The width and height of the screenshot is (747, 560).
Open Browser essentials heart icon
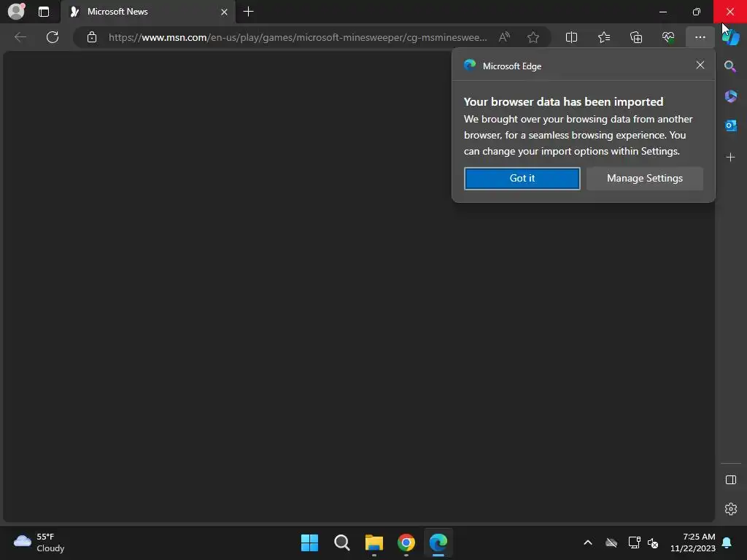tap(668, 37)
